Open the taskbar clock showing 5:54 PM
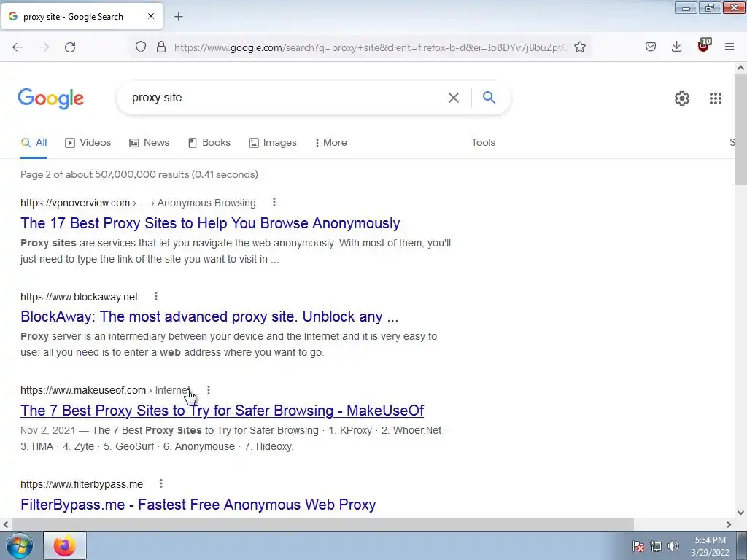Image resolution: width=747 pixels, height=560 pixels. click(x=710, y=546)
